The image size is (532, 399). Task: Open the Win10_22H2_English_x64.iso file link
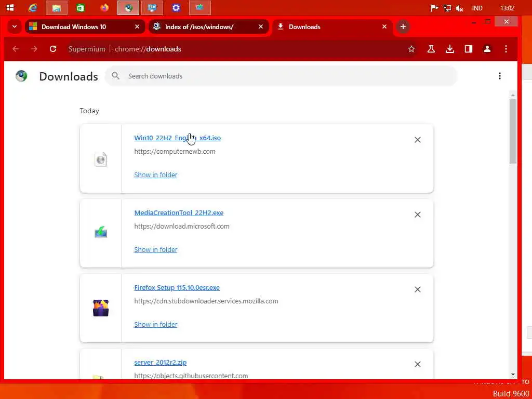pos(178,138)
